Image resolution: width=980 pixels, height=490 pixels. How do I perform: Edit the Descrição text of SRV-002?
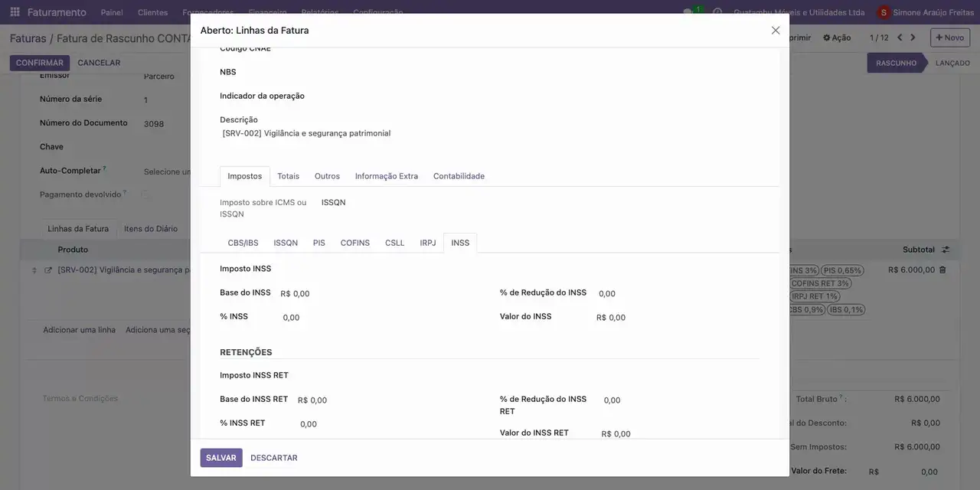[306, 133]
